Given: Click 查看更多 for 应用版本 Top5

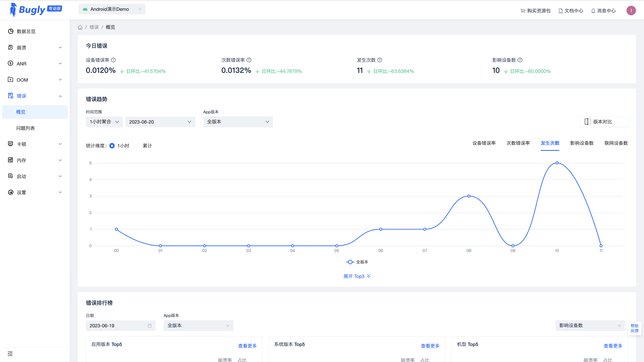Looking at the screenshot, I should pos(247,346).
